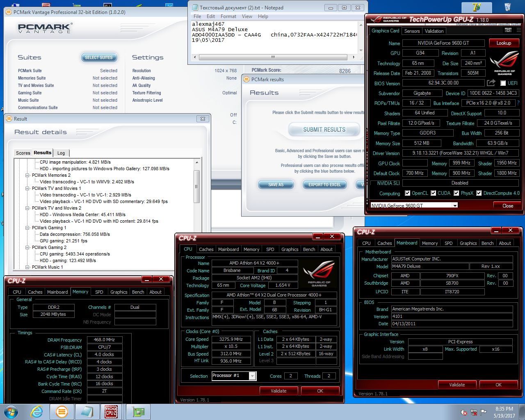525x420 pixels.
Task: Click the EXPORT TO EXCEL button
Action: pos(324,185)
